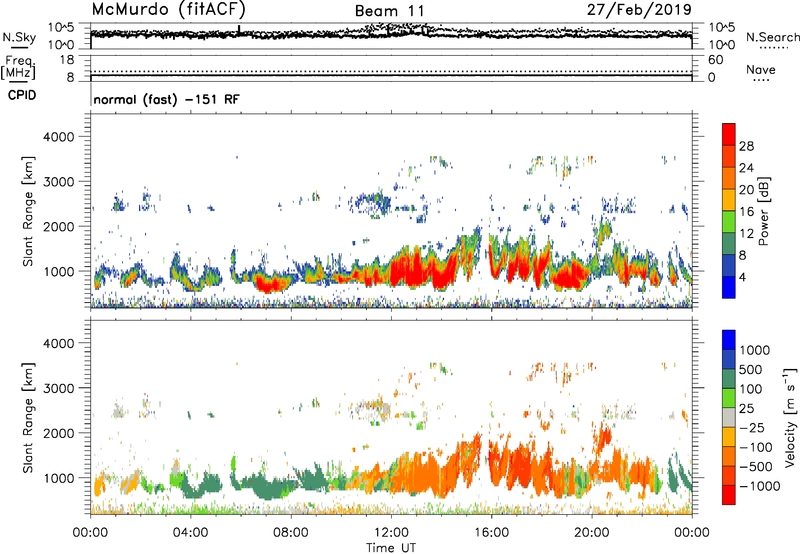This screenshot has height=554, width=800.
Task: Click the text normal (fast) -151 RF
Action: pyautogui.click(x=166, y=99)
